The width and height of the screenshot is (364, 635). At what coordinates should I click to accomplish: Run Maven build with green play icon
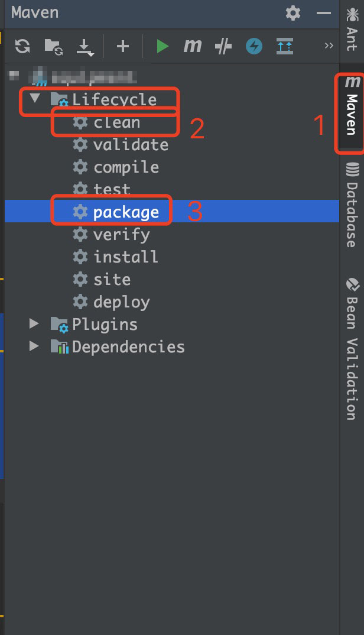click(162, 46)
